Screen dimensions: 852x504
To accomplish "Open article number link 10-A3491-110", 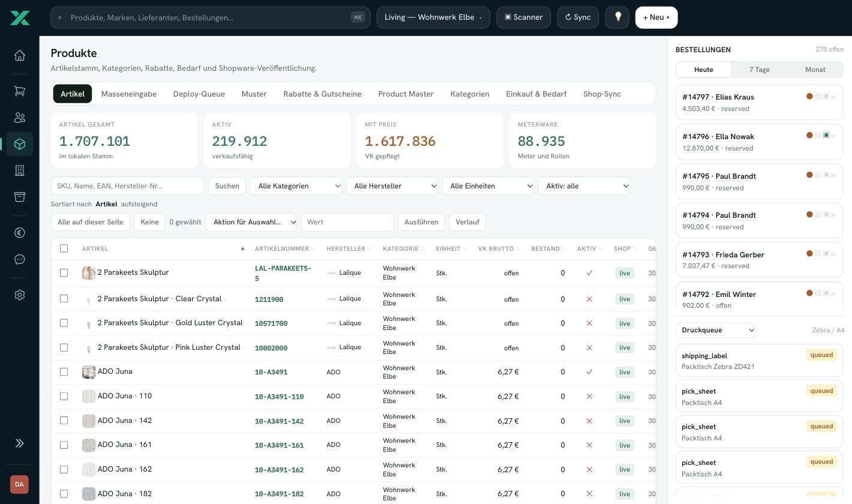I will click(280, 397).
